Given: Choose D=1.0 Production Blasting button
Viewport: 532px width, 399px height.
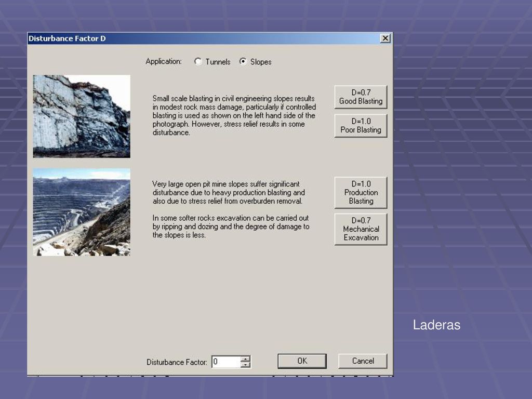Looking at the screenshot, I should click(361, 192).
